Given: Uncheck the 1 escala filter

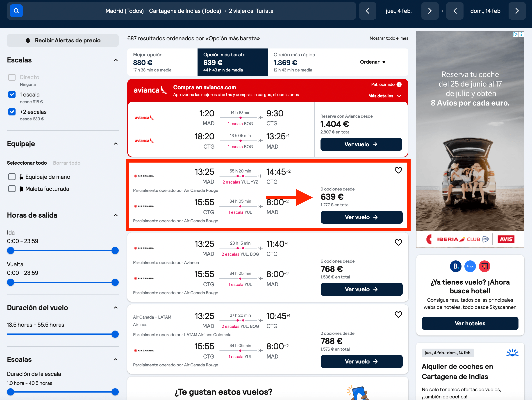Looking at the screenshot, I should point(12,94).
